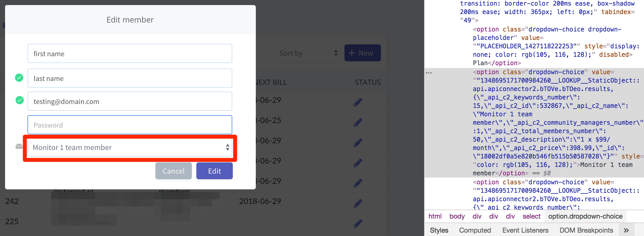644x236 pixels.
Task: Click the New button
Action: click(x=363, y=53)
